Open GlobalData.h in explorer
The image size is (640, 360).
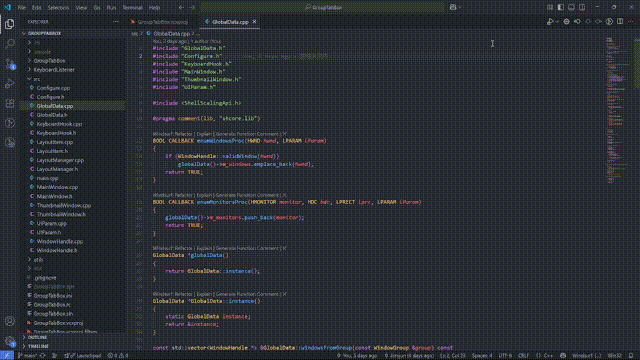point(52,115)
